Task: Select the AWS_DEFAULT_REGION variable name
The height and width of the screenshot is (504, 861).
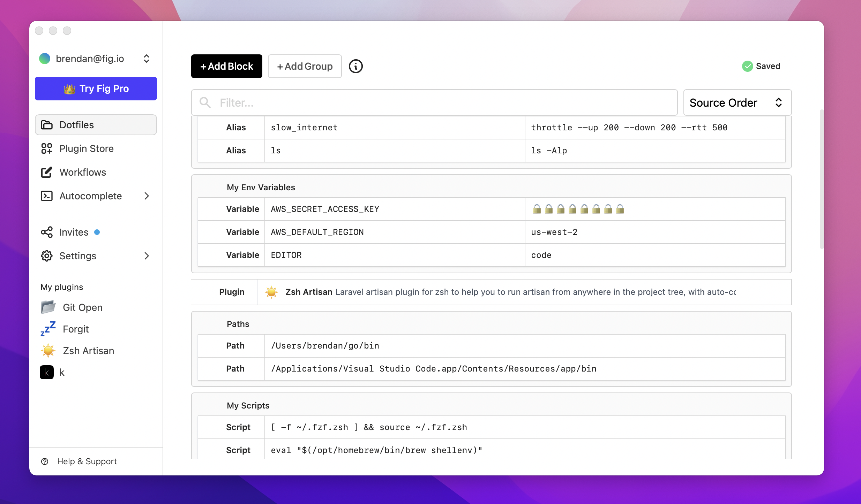Action: pyautogui.click(x=395, y=232)
